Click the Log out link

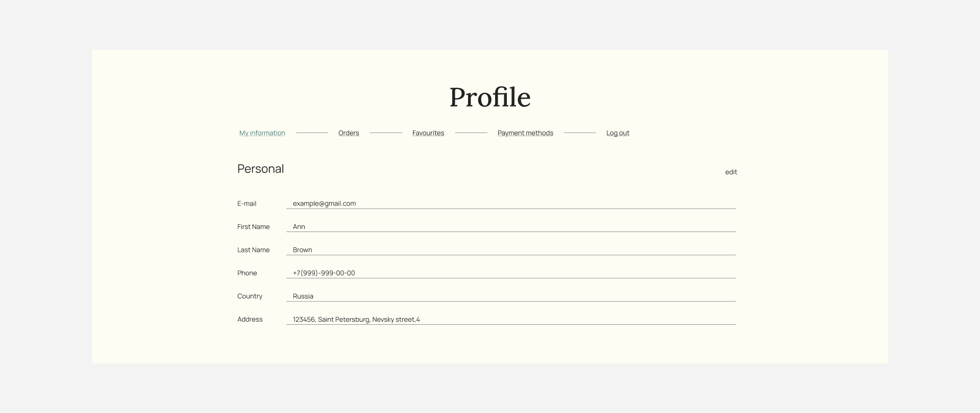(618, 133)
